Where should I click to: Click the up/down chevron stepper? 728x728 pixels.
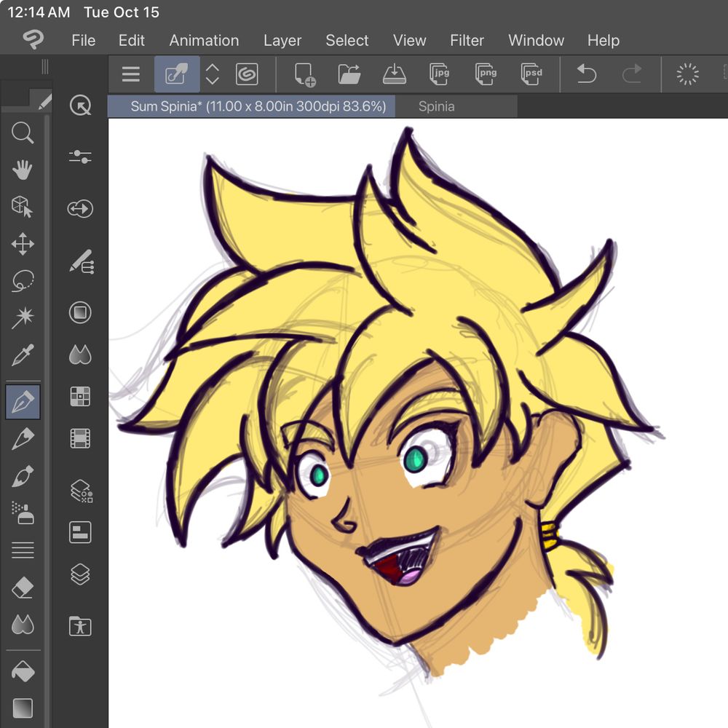click(212, 74)
